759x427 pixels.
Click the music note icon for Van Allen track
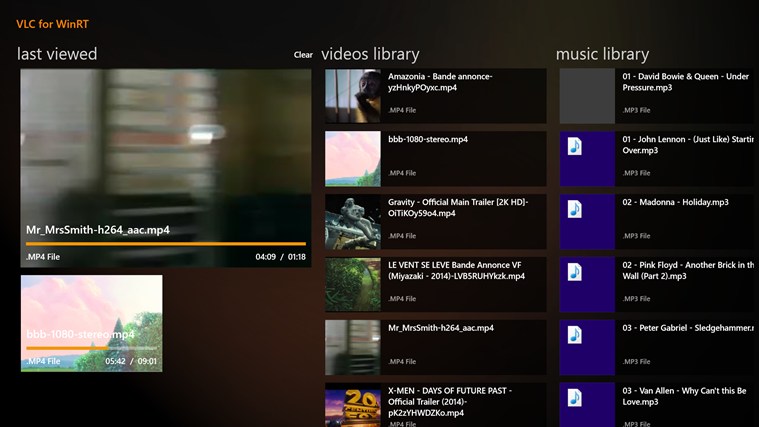575,398
